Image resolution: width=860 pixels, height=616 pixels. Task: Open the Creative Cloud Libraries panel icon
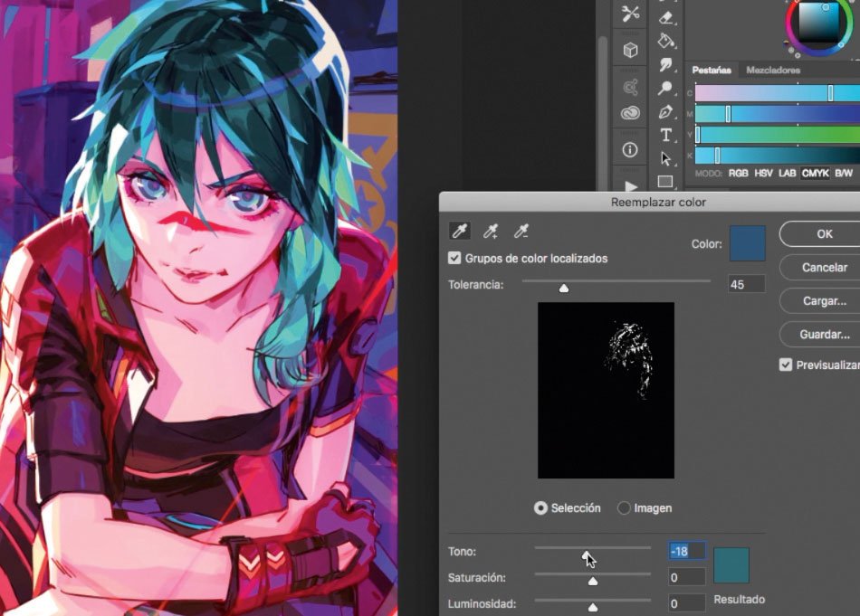click(630, 113)
